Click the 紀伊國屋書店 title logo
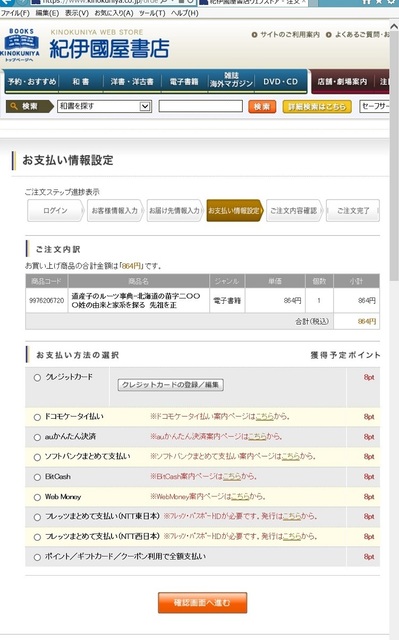 (x=109, y=49)
